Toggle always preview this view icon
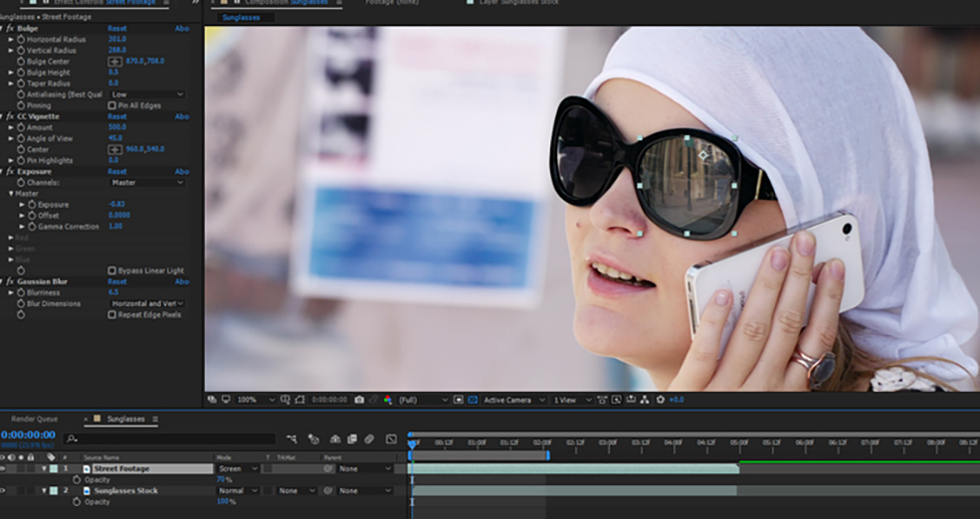 pyautogui.click(x=213, y=400)
